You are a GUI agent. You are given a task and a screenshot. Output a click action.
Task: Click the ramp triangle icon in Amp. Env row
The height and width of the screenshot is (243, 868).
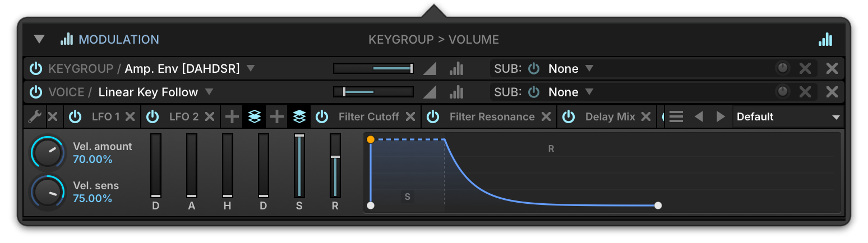[430, 68]
